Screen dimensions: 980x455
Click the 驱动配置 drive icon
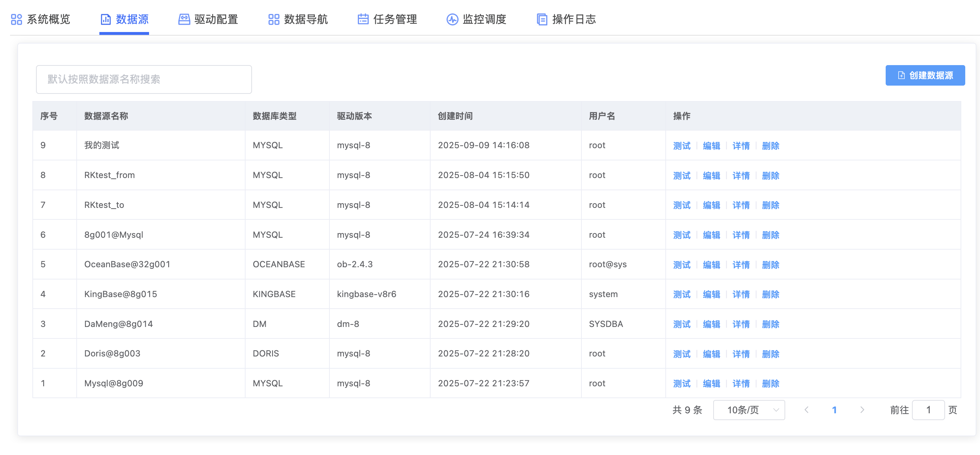184,19
